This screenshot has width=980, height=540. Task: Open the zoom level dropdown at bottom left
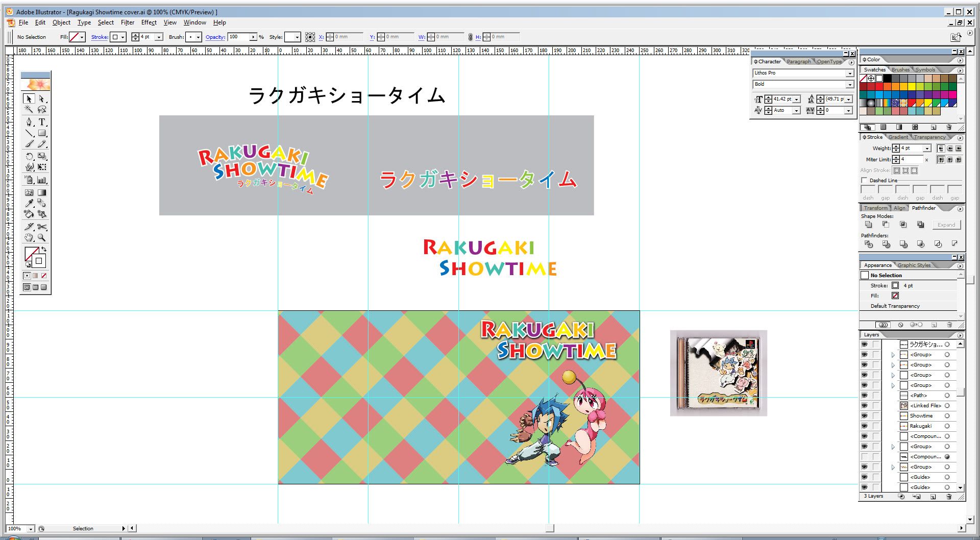(31, 529)
